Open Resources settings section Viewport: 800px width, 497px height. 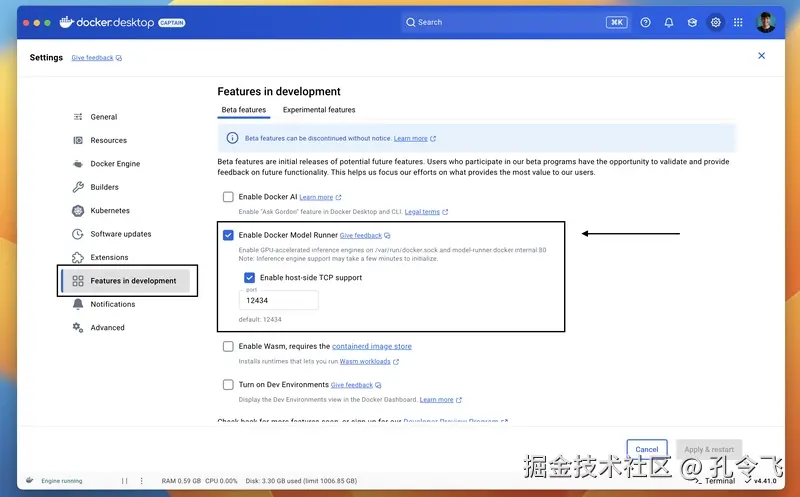[x=108, y=140]
